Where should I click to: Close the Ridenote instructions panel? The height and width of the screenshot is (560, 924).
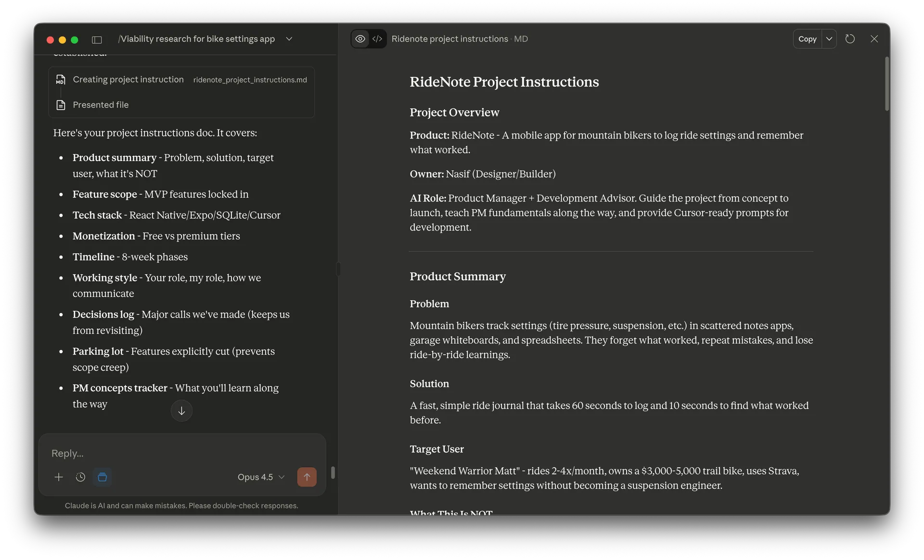pyautogui.click(x=874, y=39)
